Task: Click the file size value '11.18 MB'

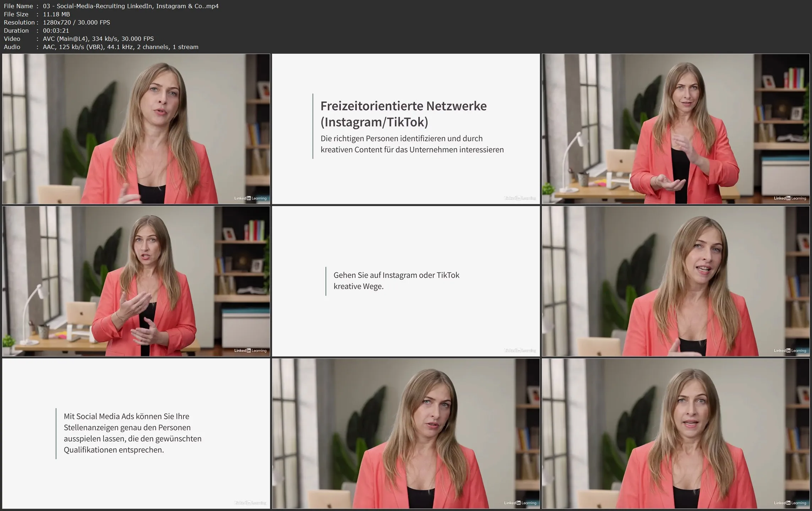Action: point(56,14)
